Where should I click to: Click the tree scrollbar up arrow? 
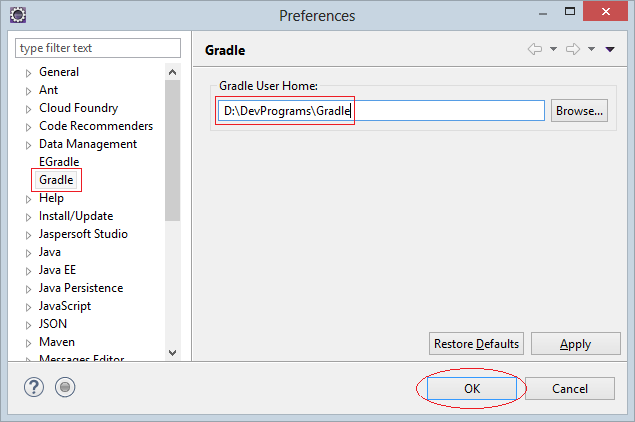[173, 72]
